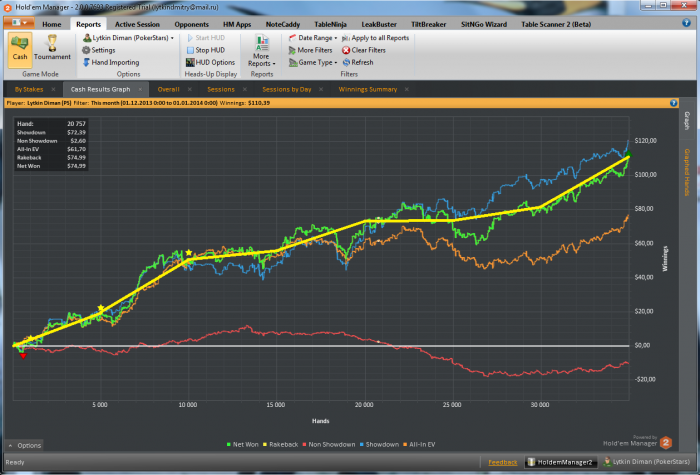This screenshot has width=700, height=475.
Task: Switch to Winnings Summary tab
Action: [x=367, y=89]
